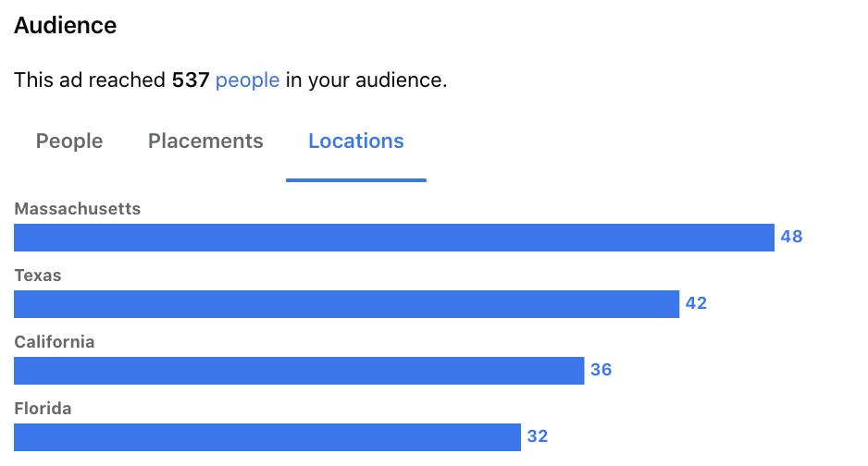This screenshot has height=466, width=868.
Task: Click the Florida location label
Action: tap(43, 409)
